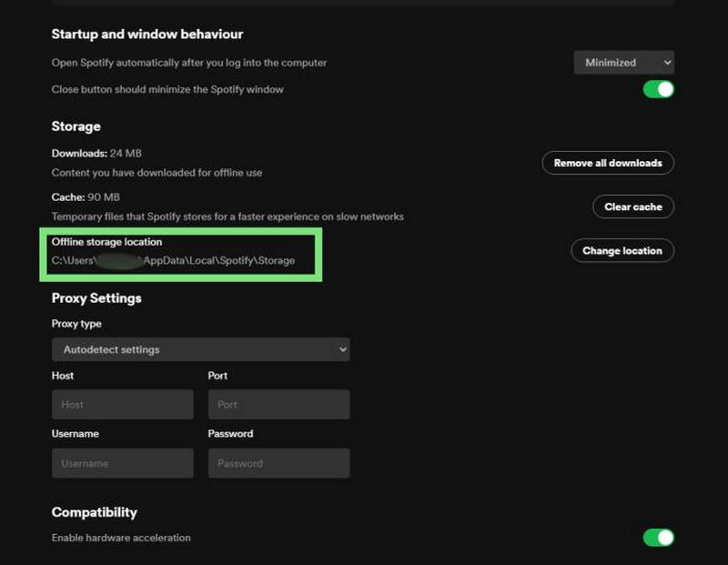Click "Remove all downloads"
Screen dimensions: 728x565
click(608, 163)
